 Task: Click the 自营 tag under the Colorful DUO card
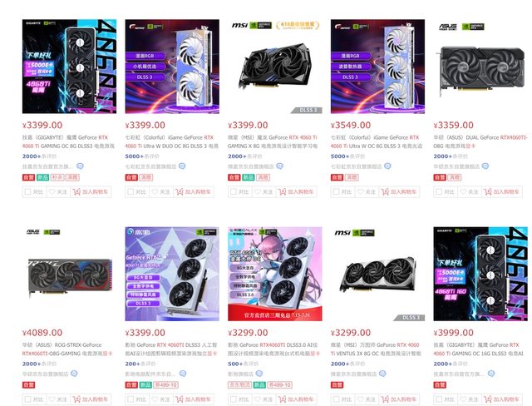click(131, 177)
